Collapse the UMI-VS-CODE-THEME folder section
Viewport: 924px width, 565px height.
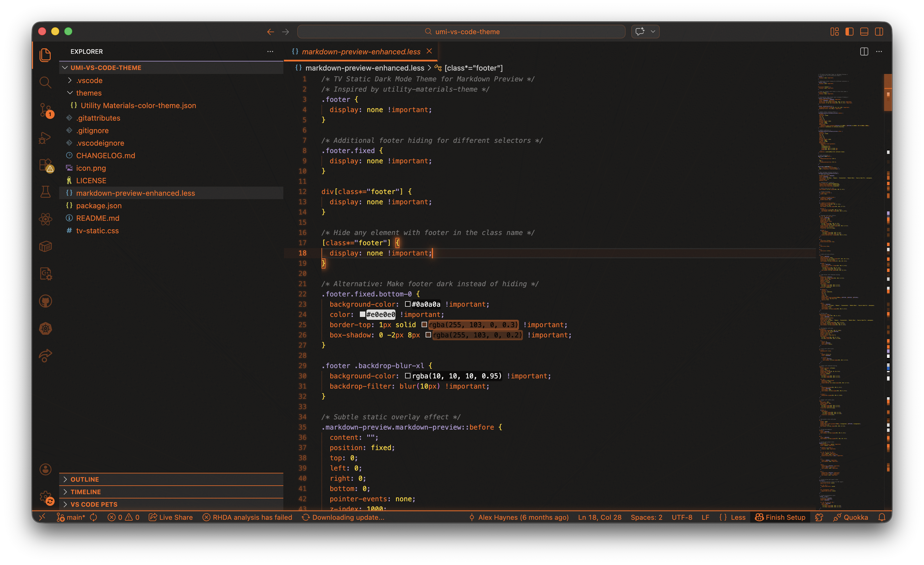pyautogui.click(x=171, y=67)
